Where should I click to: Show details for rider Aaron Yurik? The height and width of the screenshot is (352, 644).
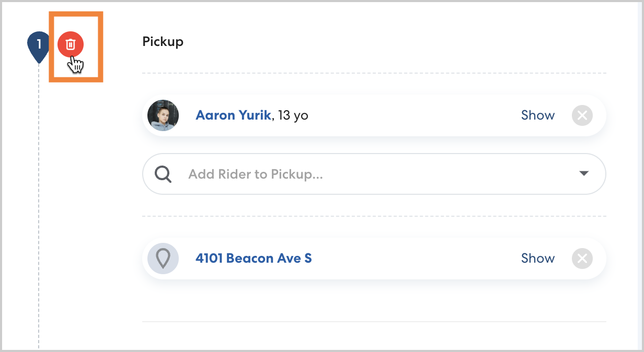point(537,115)
